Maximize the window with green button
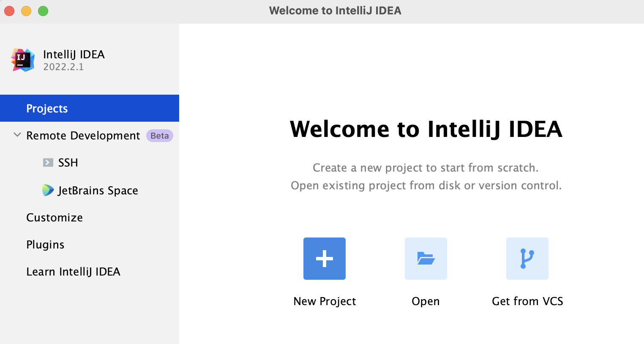Viewport: 644px width, 344px height. 43,11
